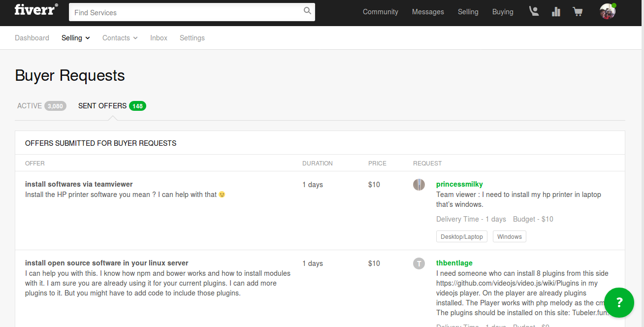
Task: Click the DURATION column header
Action: (318, 163)
